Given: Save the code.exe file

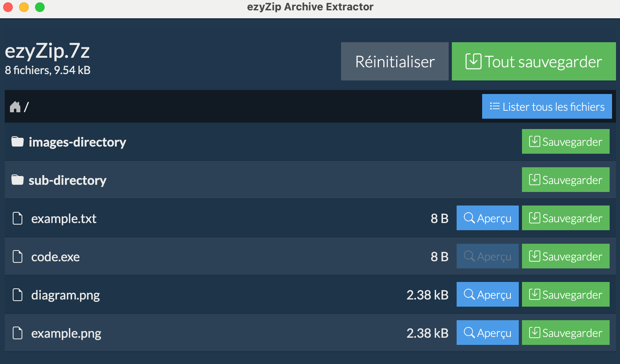Looking at the screenshot, I should [566, 256].
